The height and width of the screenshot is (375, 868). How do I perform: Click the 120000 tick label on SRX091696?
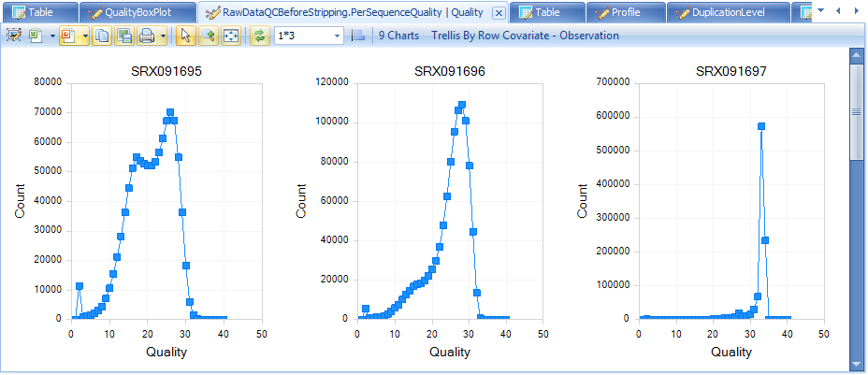pos(332,83)
